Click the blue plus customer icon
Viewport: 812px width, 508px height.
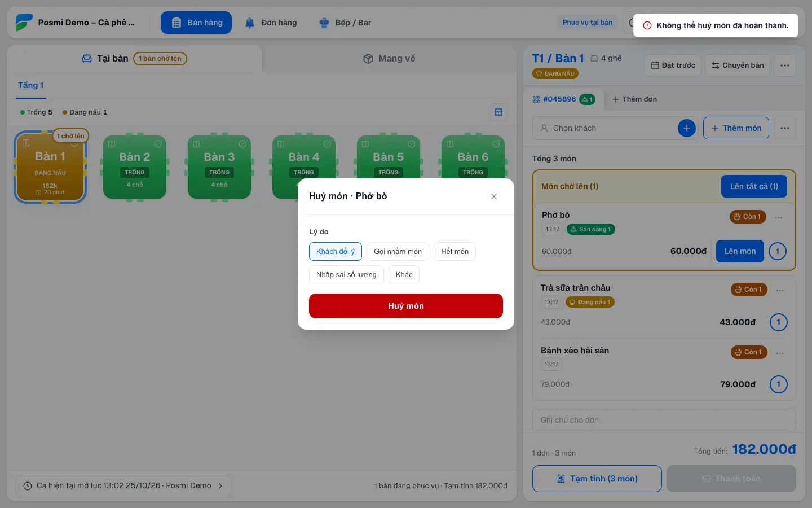(x=686, y=128)
